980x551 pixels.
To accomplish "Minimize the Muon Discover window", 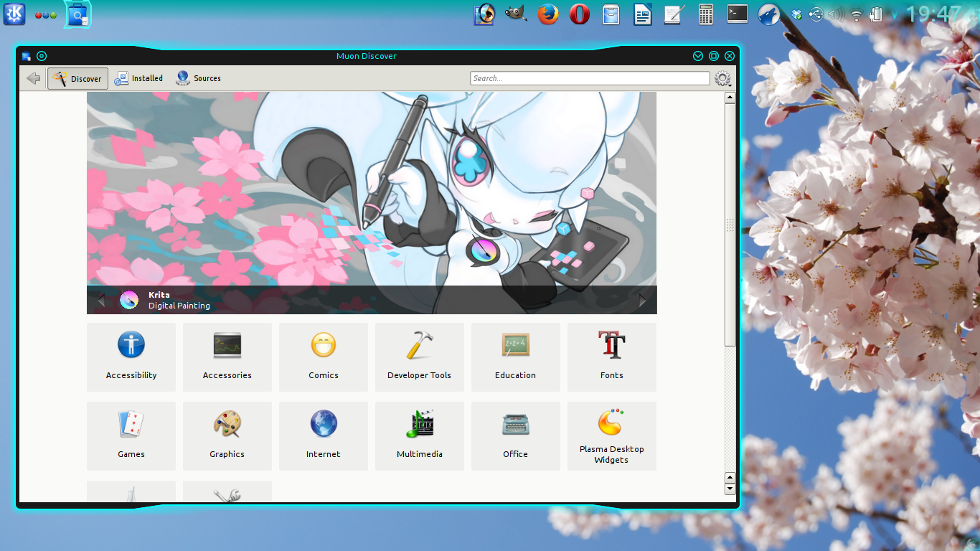I will coord(698,56).
